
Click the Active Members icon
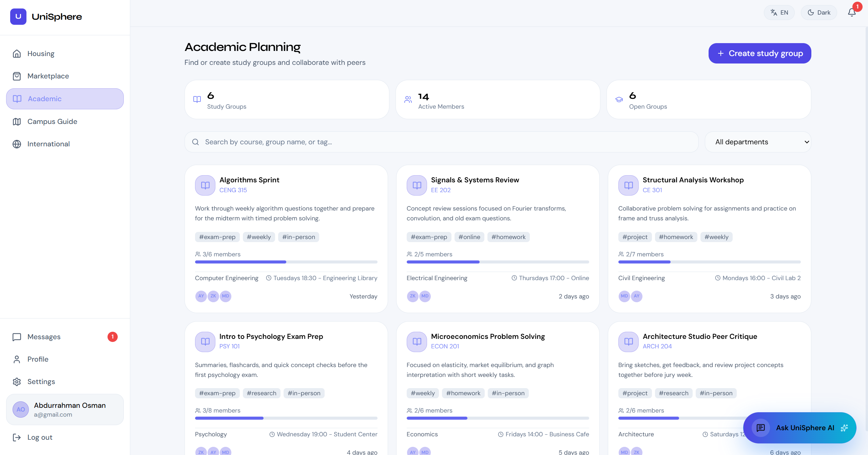click(408, 99)
